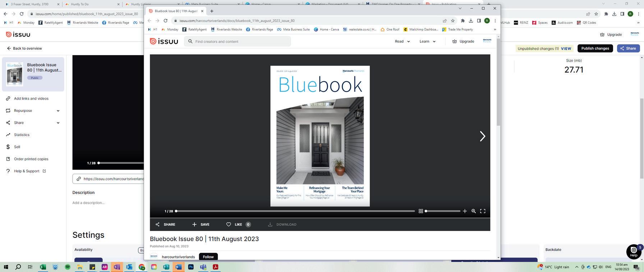Switch to 3 Fraser Street, Huntly tab
Viewport: 644px width, 272px height.
coord(32,4)
